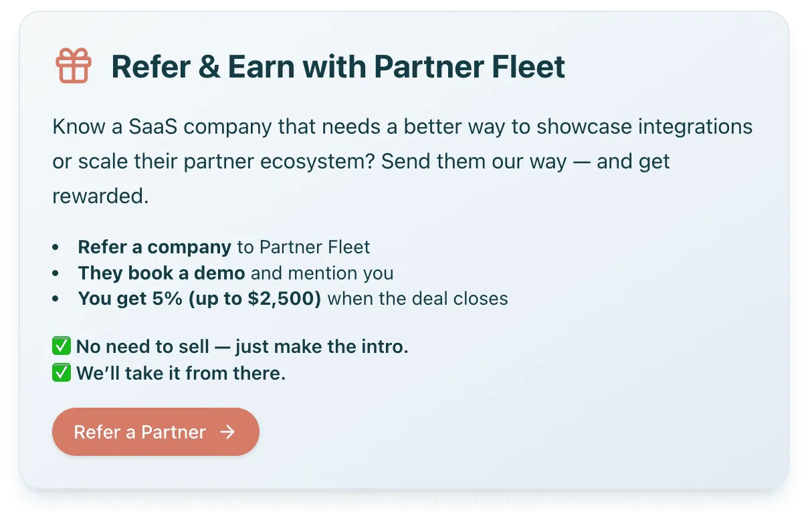Click the first green checkmark emoji

click(62, 347)
